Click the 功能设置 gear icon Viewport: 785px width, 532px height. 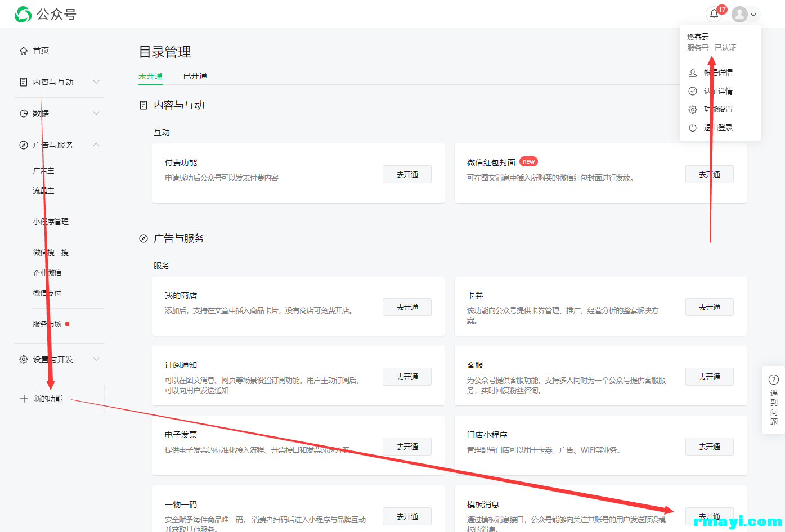click(693, 110)
